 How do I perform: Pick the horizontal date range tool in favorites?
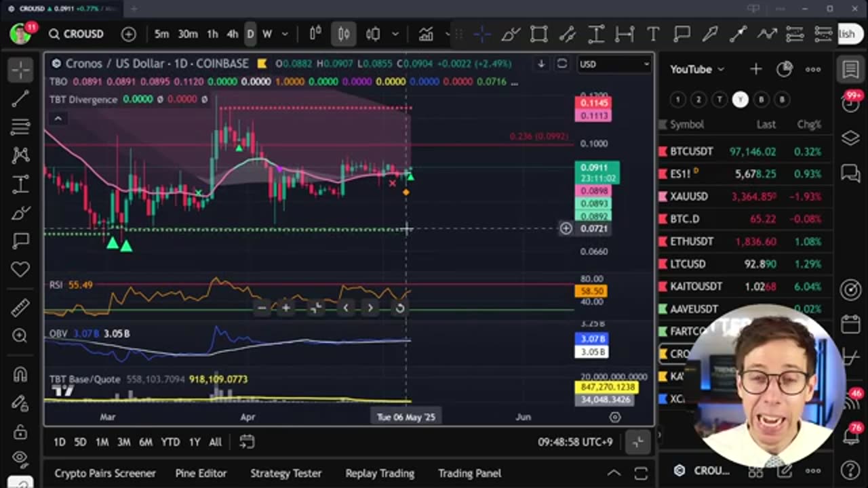coord(625,34)
